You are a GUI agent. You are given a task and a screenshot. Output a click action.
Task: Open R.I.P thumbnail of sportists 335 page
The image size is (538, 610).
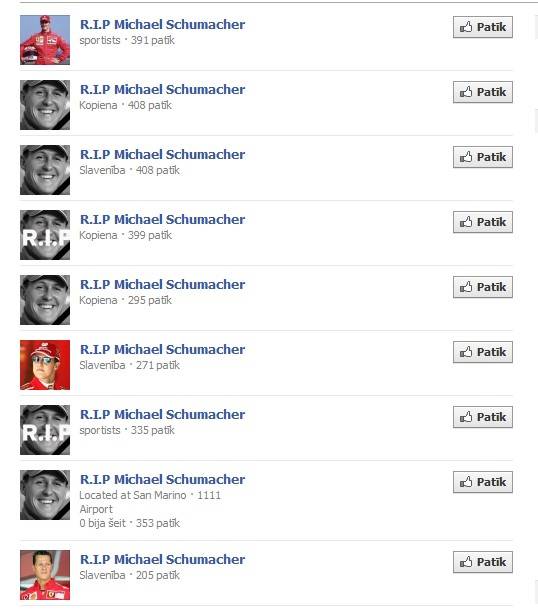coord(45,430)
